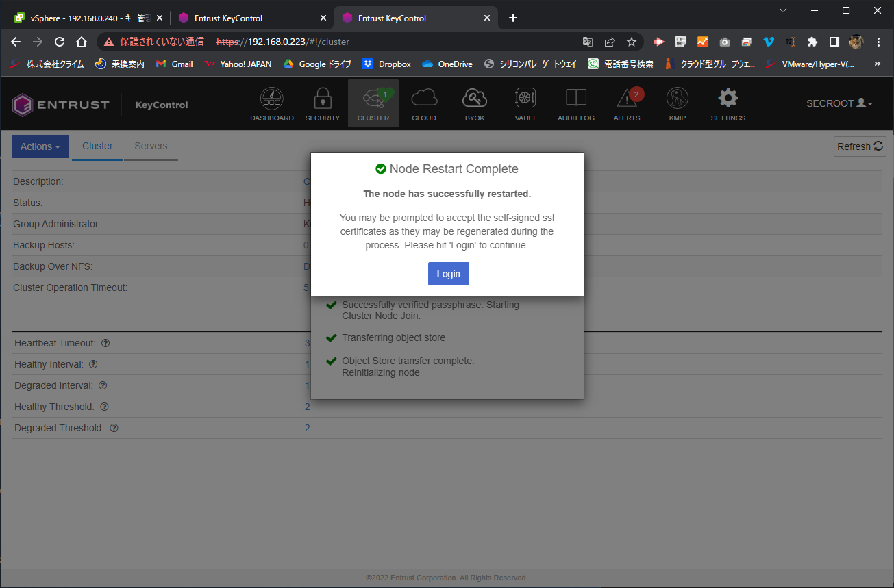Viewport: 894px width, 588px height.
Task: Click 'Transferring object store' status line
Action: click(394, 337)
